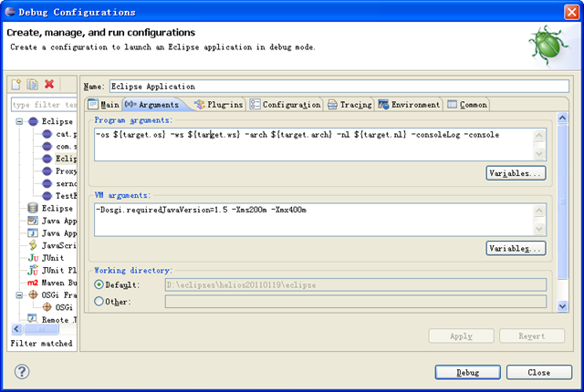The image size is (584, 392).
Task: Click VM arguments scroll-up arrow
Action: (539, 211)
